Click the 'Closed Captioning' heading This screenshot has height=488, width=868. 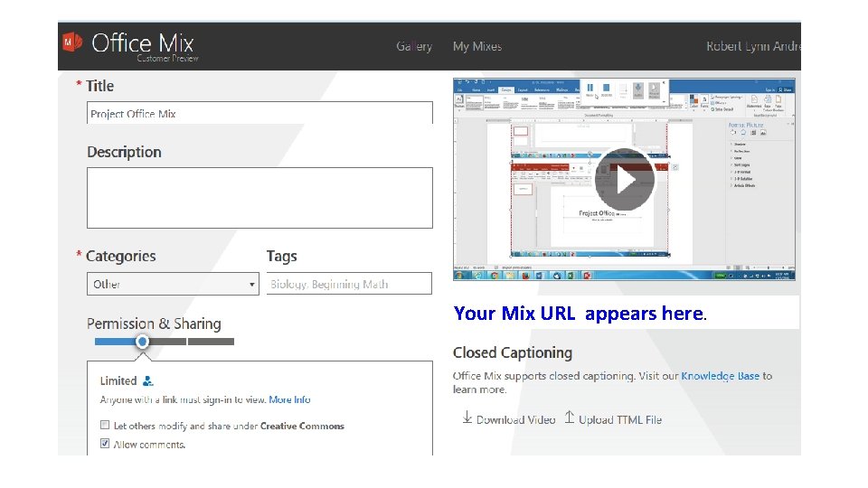coord(513,353)
